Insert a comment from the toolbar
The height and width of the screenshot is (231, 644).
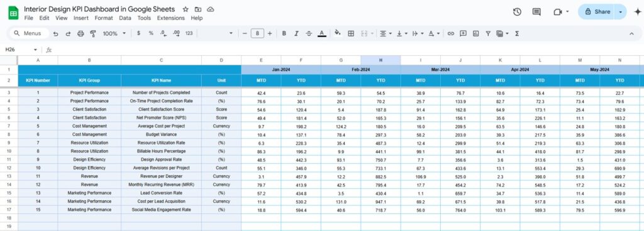point(464,34)
